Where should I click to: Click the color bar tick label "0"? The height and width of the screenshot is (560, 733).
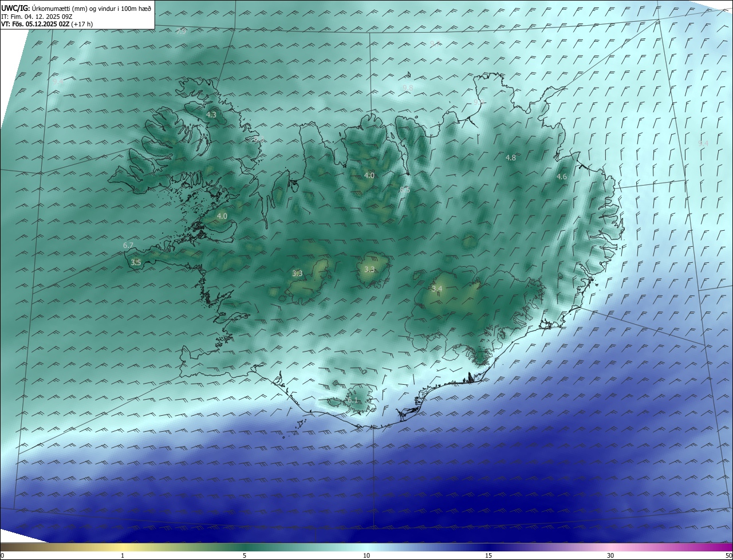coord(2,555)
